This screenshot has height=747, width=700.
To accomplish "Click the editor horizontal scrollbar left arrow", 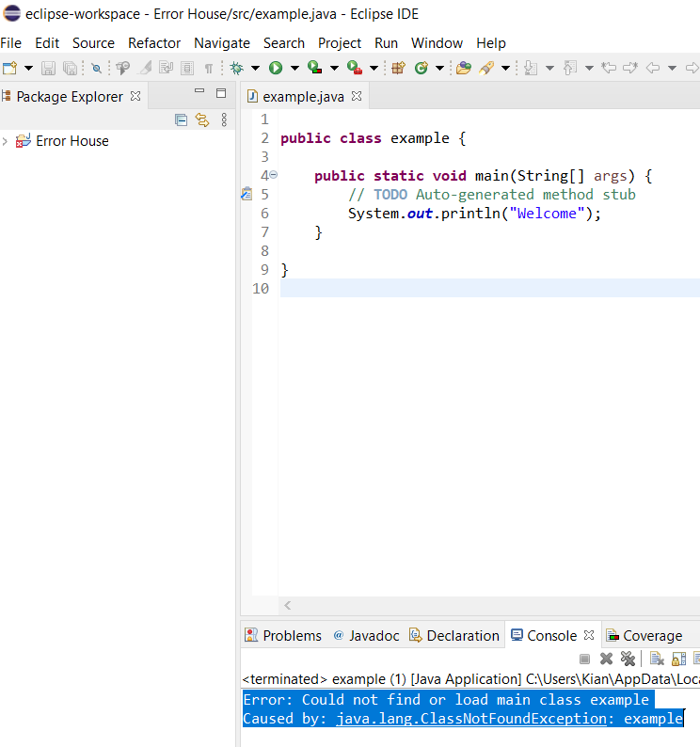I will (287, 606).
